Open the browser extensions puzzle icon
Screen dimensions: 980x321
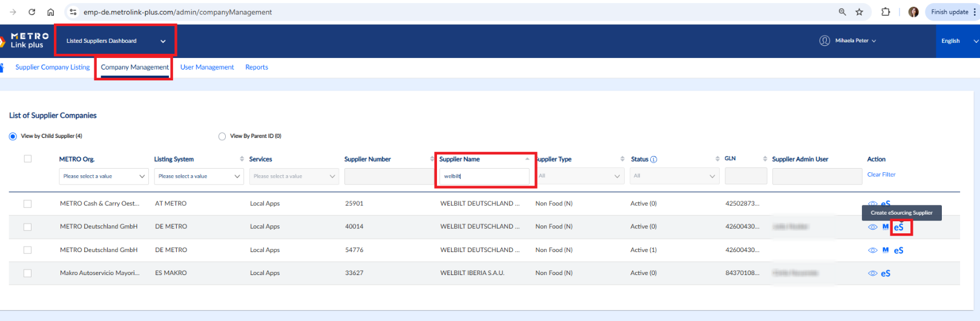886,12
